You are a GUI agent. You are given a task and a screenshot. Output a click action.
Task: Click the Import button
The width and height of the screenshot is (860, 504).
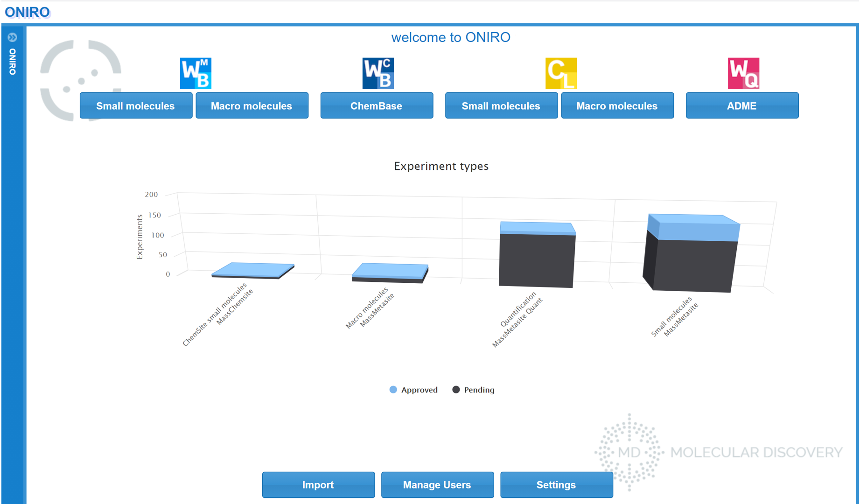318,485
